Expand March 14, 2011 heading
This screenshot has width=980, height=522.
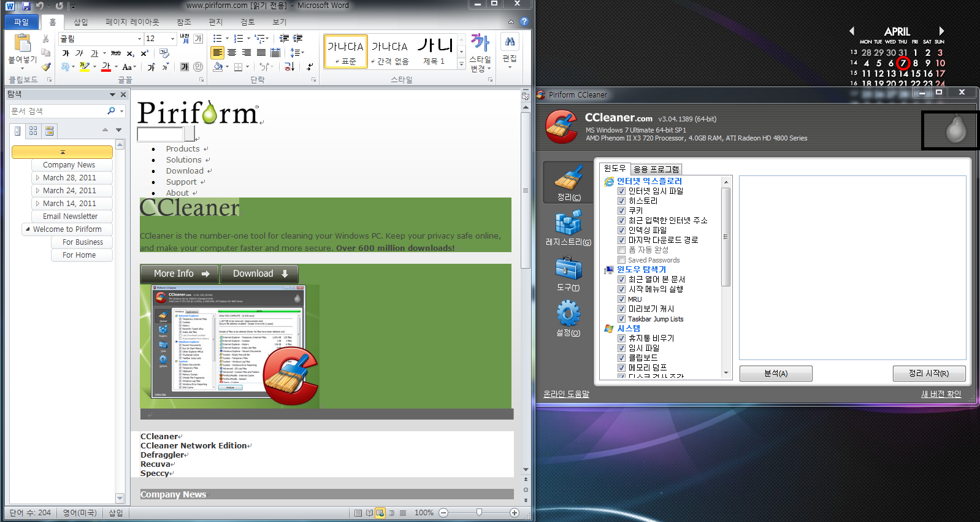pos(37,204)
